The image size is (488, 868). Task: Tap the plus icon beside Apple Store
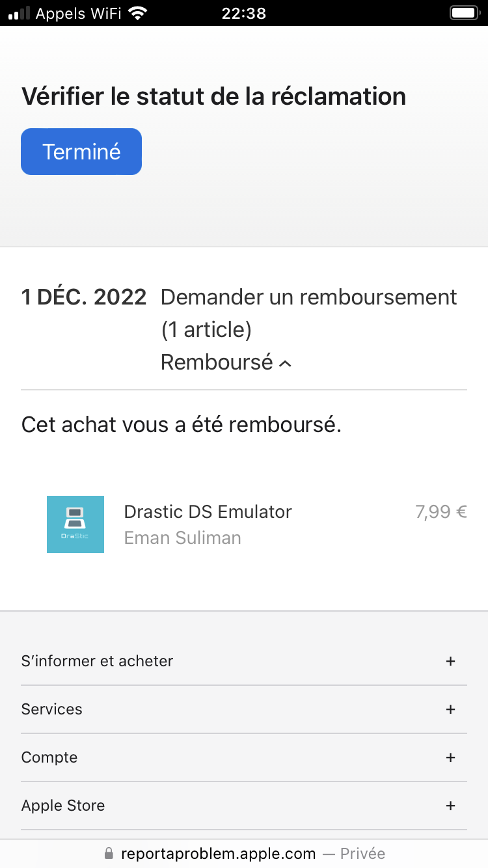pyautogui.click(x=450, y=806)
